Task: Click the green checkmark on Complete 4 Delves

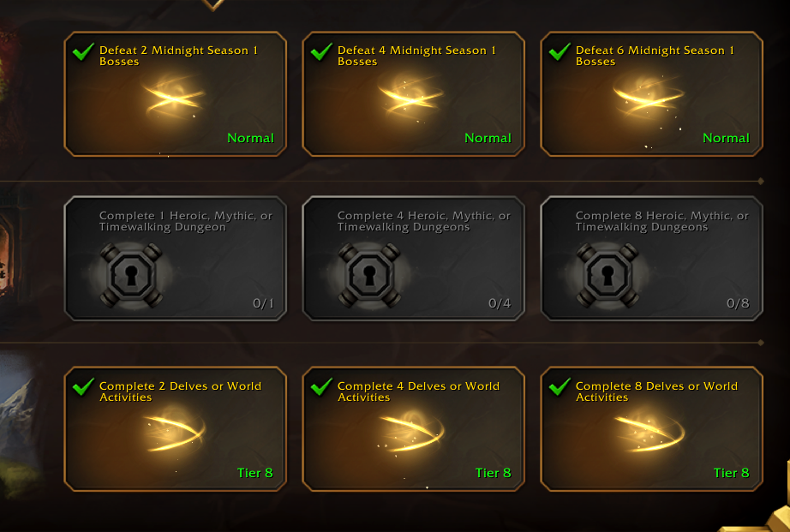Action: coord(321,387)
